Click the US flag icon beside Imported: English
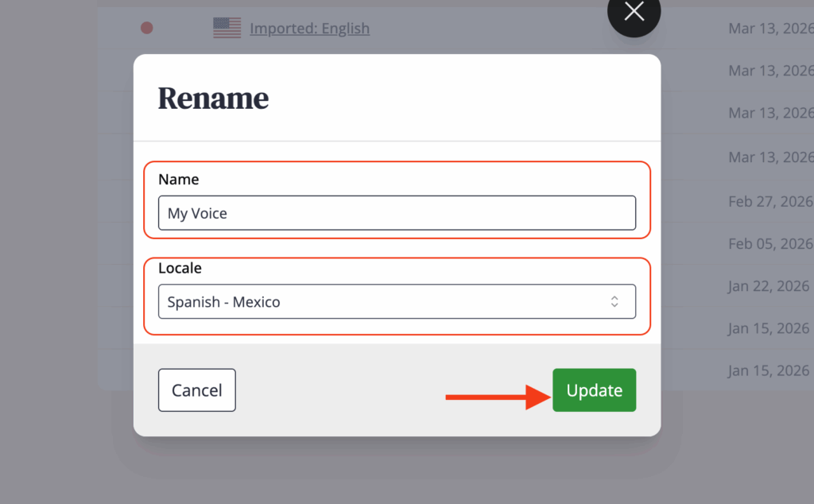Viewport: 814px width, 504px height. click(x=227, y=29)
